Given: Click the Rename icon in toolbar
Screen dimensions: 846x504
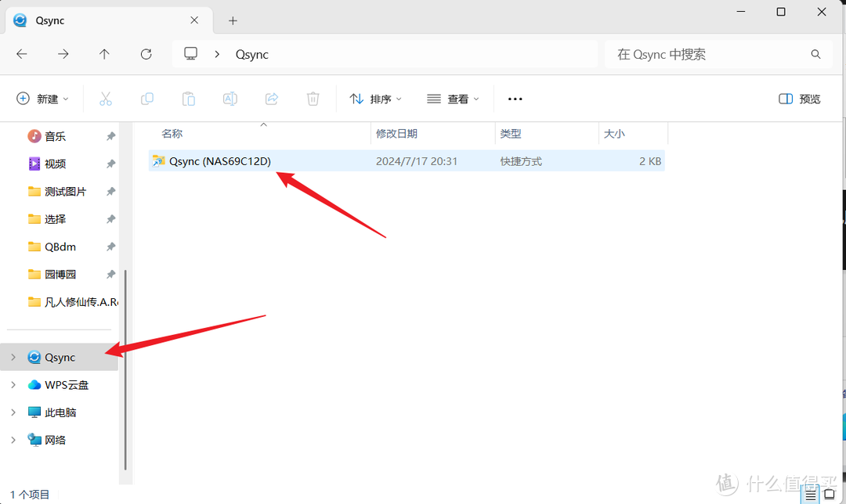Looking at the screenshot, I should click(230, 99).
